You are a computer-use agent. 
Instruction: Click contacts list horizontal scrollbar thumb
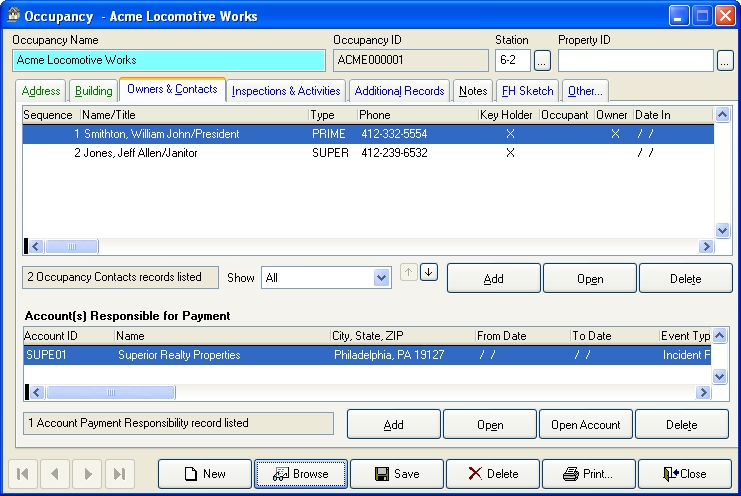pyautogui.click(x=69, y=246)
